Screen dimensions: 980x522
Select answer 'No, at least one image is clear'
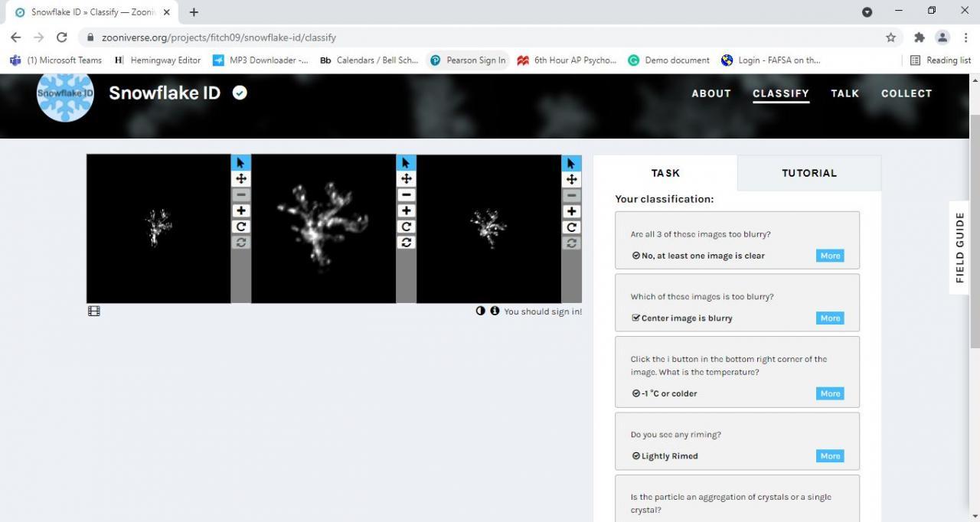click(x=698, y=256)
